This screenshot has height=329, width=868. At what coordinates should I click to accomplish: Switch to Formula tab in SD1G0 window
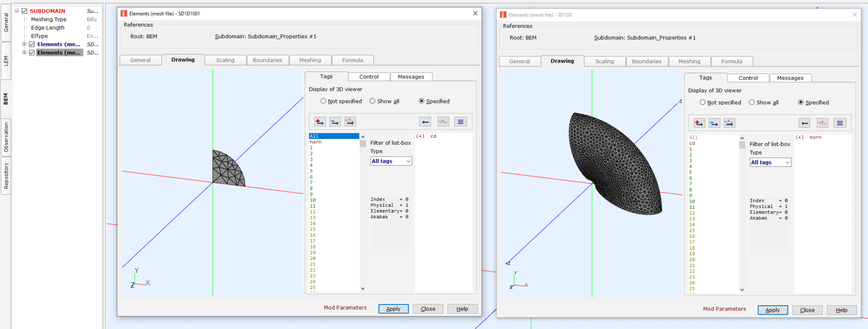(x=732, y=61)
